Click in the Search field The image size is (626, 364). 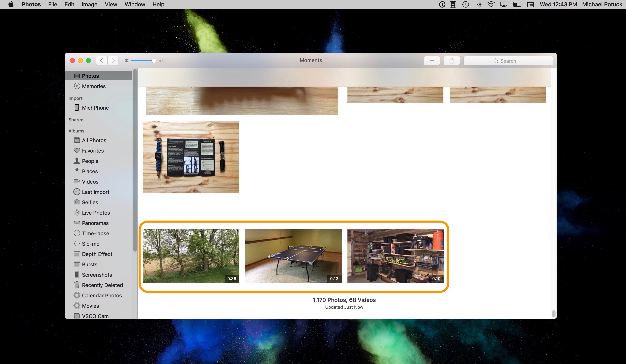tap(508, 61)
